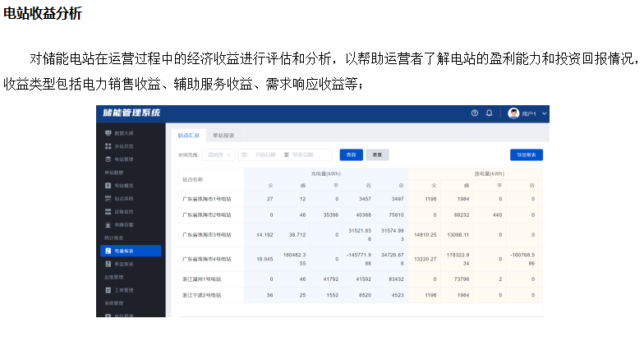
Task: Click the help question mark icon
Action: click(x=474, y=113)
